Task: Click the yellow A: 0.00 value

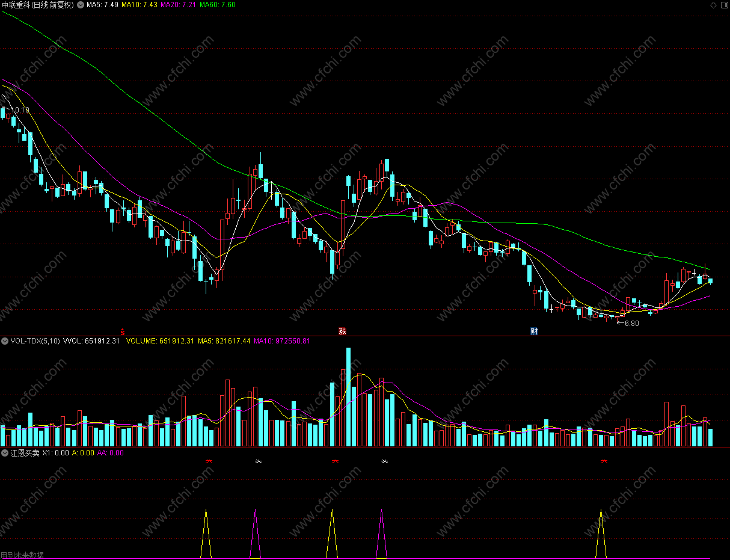Action: [83, 453]
